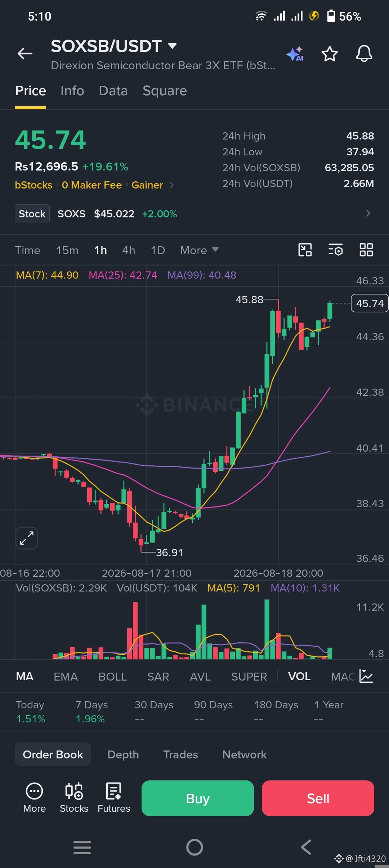Toggle the VOL sub-indicator
389x868 pixels.
pos(299,677)
